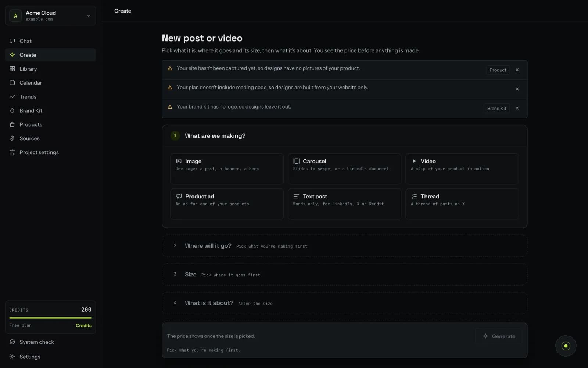
Task: Expand step 4 What is it about
Action: pyautogui.click(x=344, y=303)
